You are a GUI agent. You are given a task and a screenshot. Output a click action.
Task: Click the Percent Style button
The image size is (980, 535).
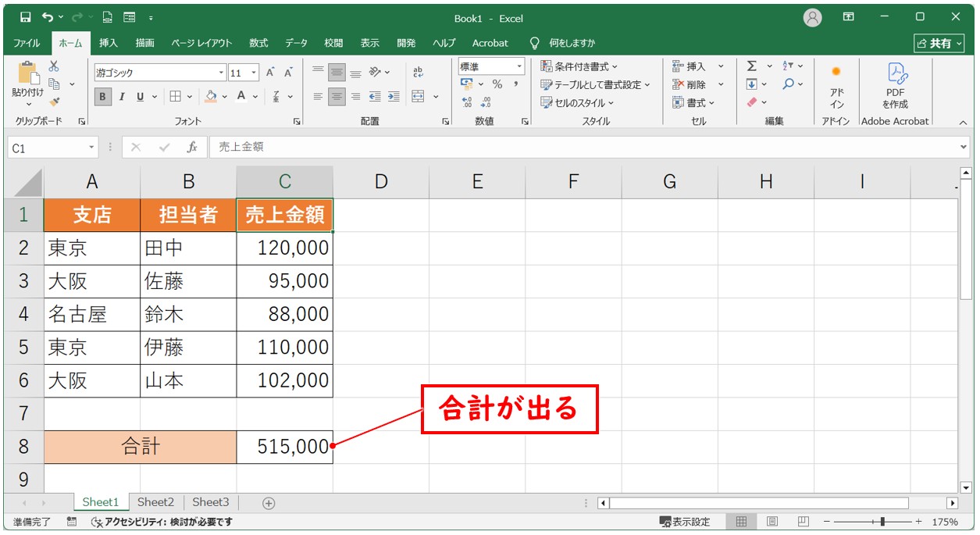[497, 84]
